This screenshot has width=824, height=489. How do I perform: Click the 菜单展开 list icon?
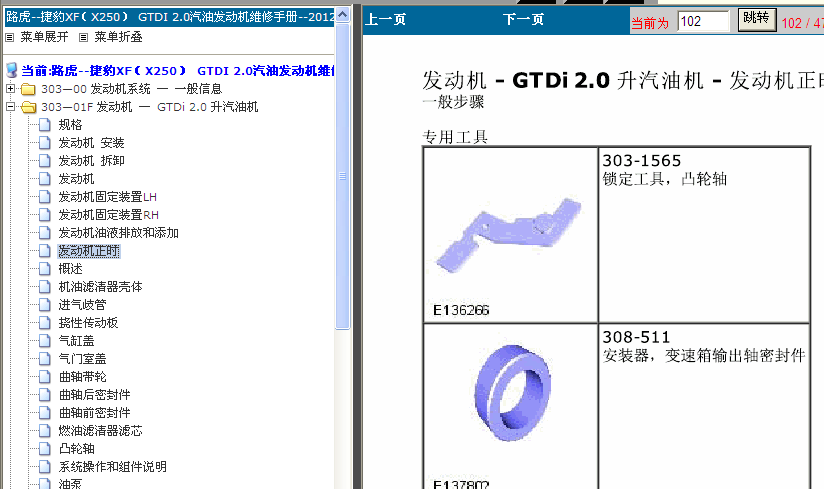9,37
